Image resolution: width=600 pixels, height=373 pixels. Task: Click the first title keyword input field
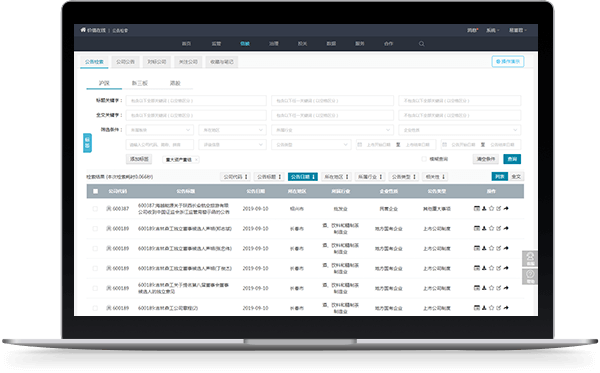click(196, 101)
